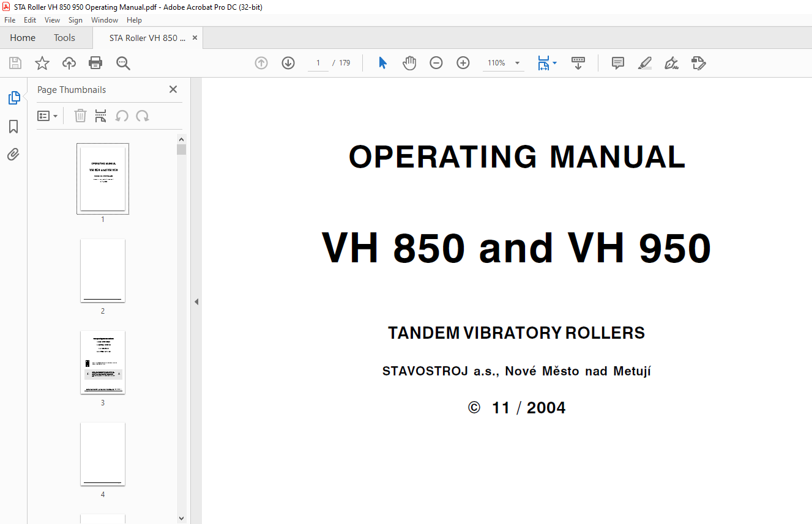
Task: Zoom in with plus icon
Action: [x=463, y=63]
